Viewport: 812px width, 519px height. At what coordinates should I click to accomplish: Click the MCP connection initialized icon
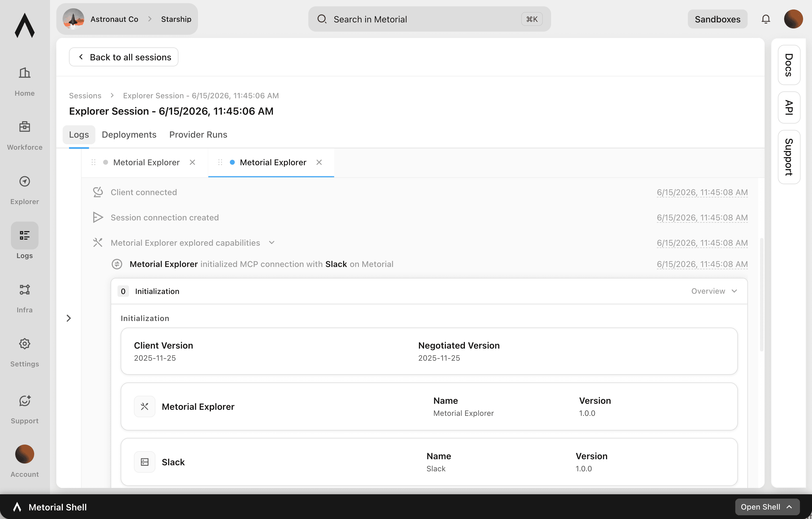pyautogui.click(x=117, y=264)
